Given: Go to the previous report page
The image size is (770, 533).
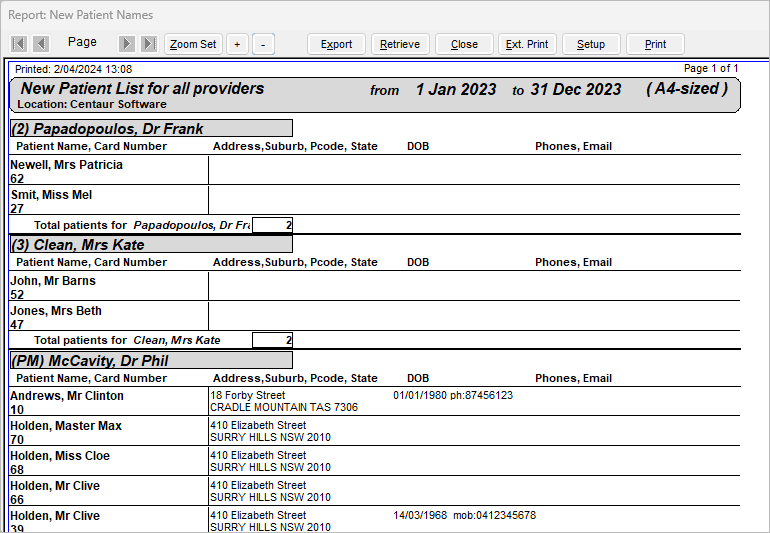Looking at the screenshot, I should coord(41,44).
